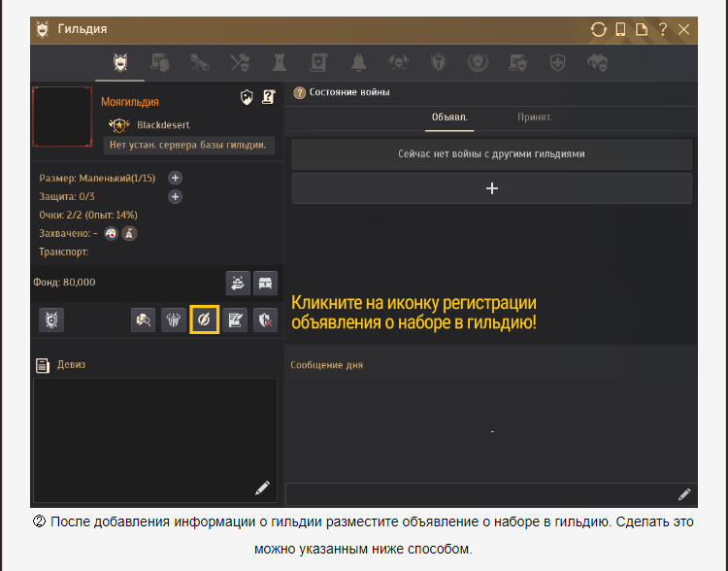Image resolution: width=728 pixels, height=571 pixels.
Task: Click the guild name Моягильдия
Action: [130, 102]
